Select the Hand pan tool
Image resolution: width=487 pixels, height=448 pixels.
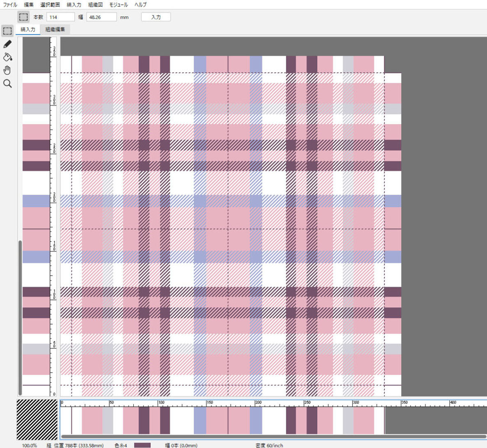tap(7, 70)
